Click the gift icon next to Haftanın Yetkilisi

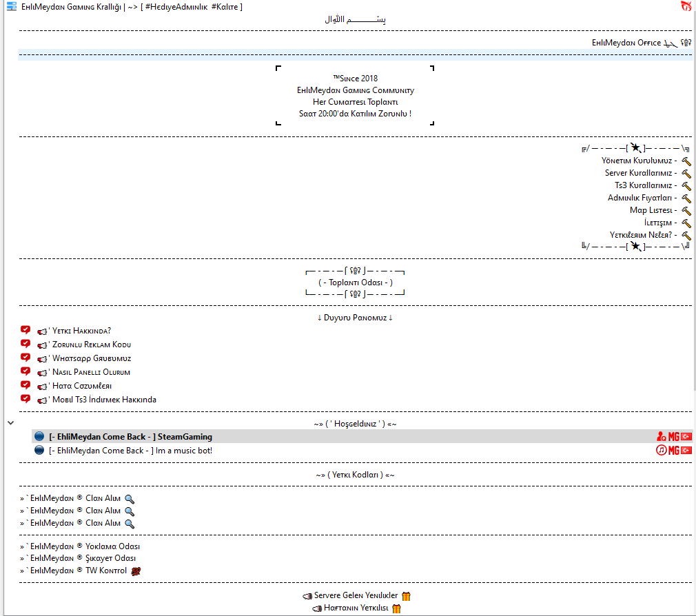[x=396, y=608]
